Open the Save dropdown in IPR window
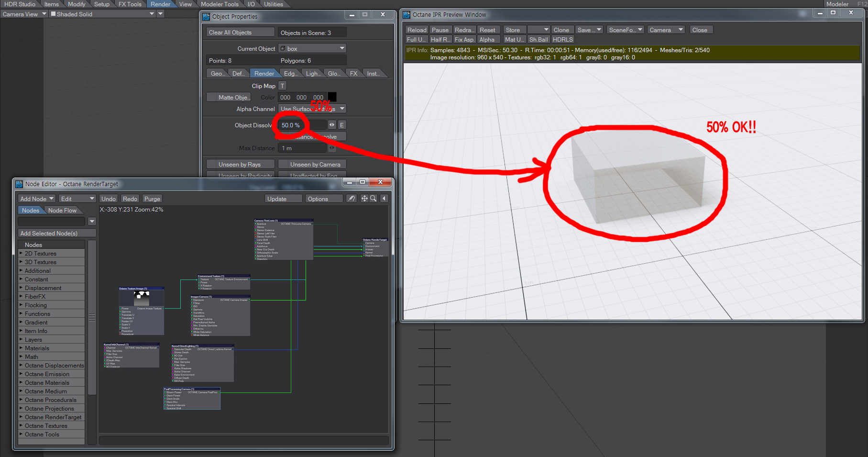 click(x=589, y=30)
